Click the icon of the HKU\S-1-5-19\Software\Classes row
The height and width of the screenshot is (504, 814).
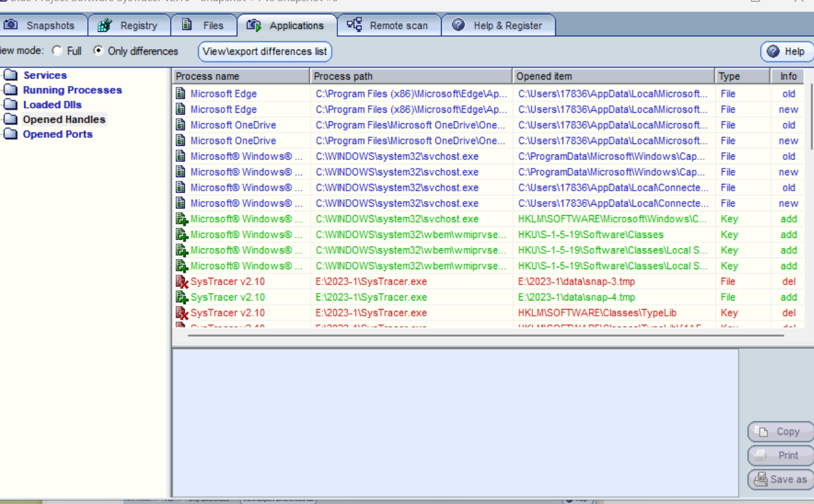click(182, 234)
